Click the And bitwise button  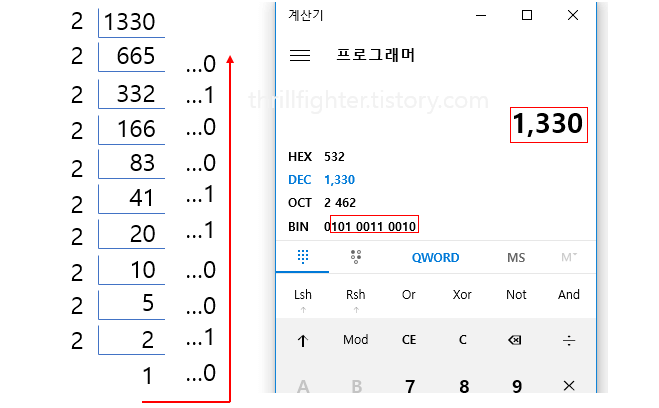(x=569, y=295)
